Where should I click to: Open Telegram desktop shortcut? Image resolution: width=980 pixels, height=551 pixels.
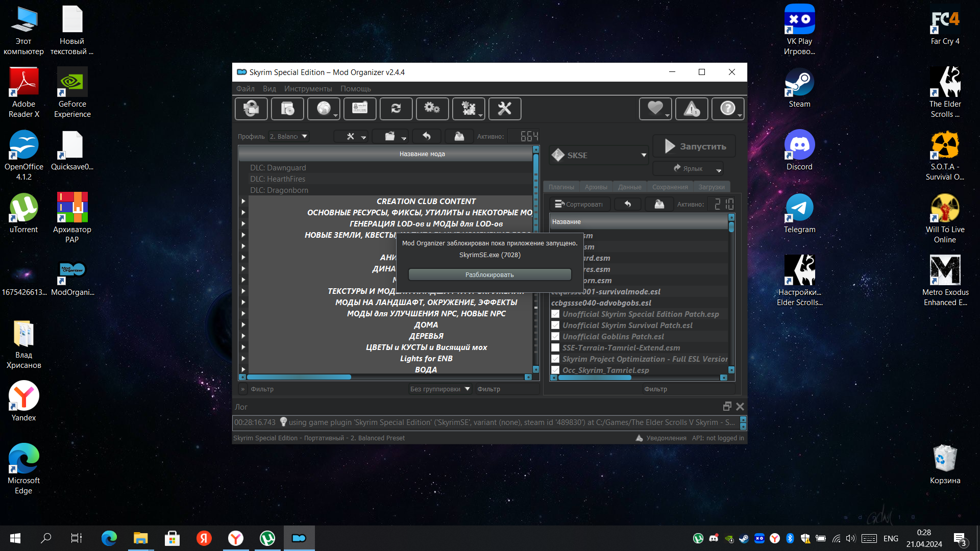[x=799, y=213]
